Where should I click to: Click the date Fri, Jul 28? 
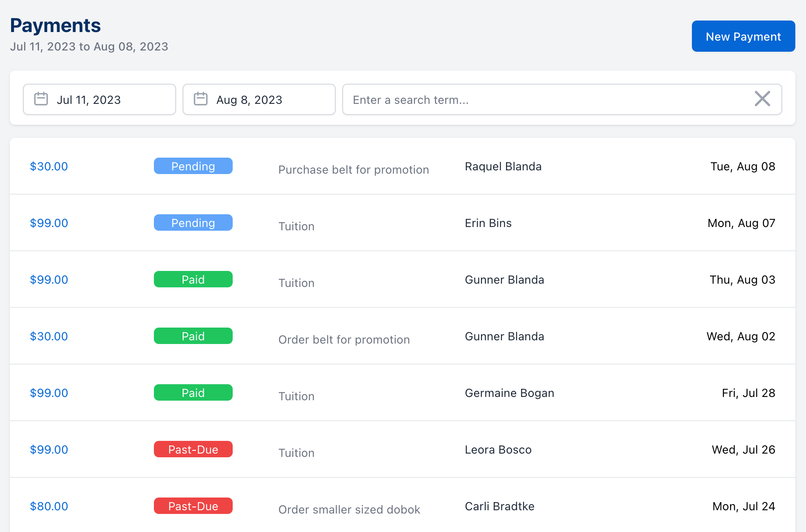point(749,393)
